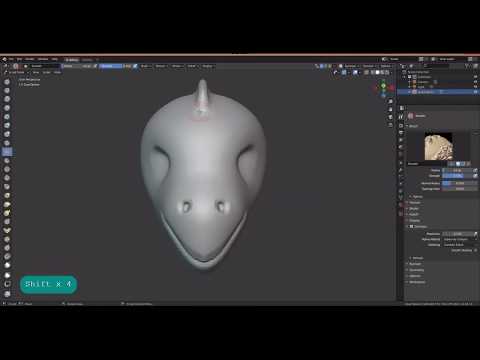Screen dimensions: 480x360
Task: Toggle Radius pressure sensitivity in Brush panel
Action: (x=475, y=170)
